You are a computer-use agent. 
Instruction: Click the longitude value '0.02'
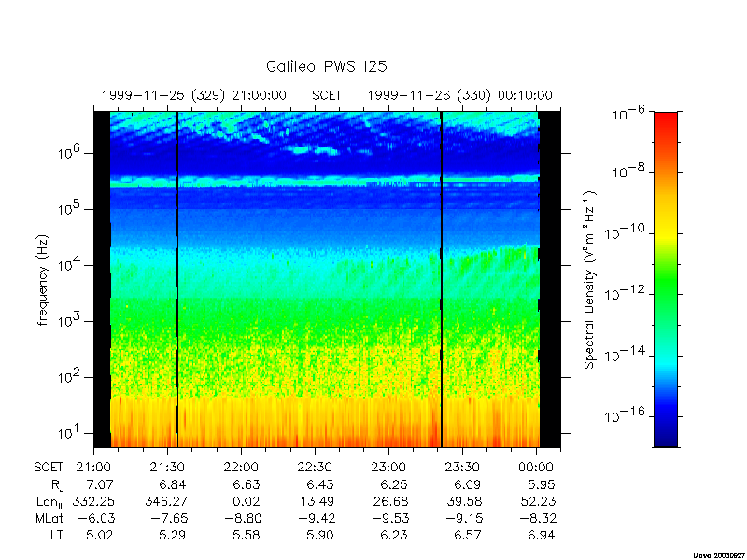(x=247, y=501)
